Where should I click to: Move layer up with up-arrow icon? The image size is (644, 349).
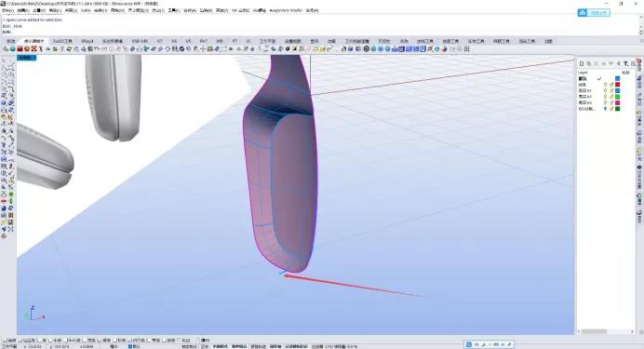point(604,63)
